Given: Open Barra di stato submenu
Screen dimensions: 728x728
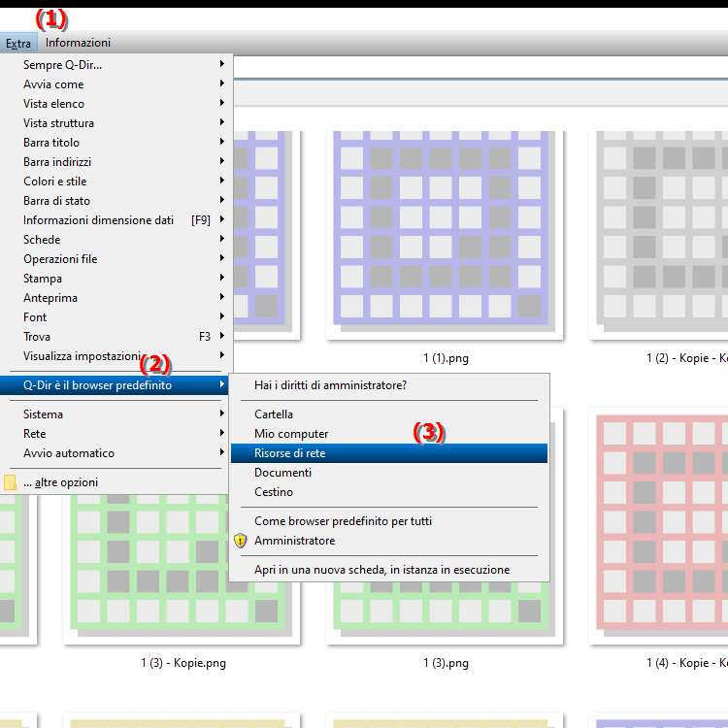Looking at the screenshot, I should point(116,201).
